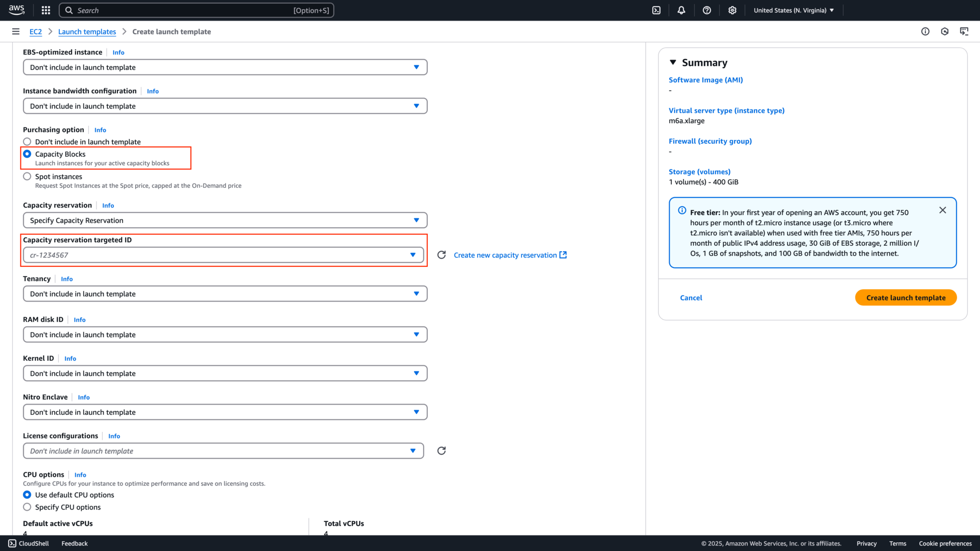
Task: Refresh the license configurations list
Action: click(442, 450)
